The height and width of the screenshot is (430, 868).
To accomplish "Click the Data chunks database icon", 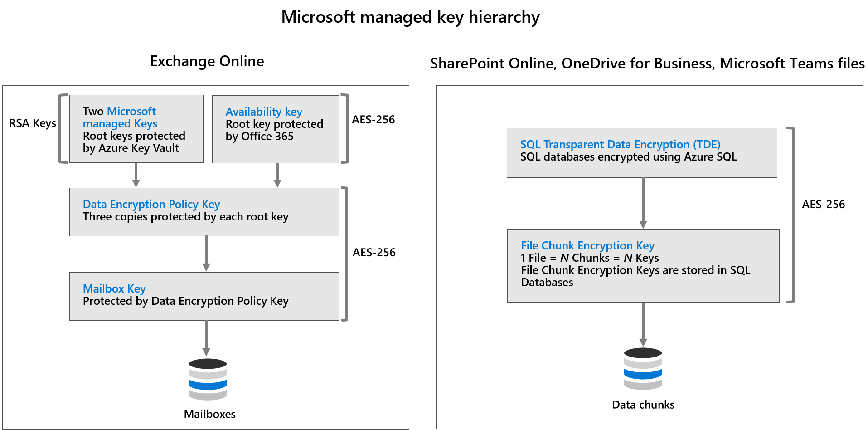I will [643, 369].
